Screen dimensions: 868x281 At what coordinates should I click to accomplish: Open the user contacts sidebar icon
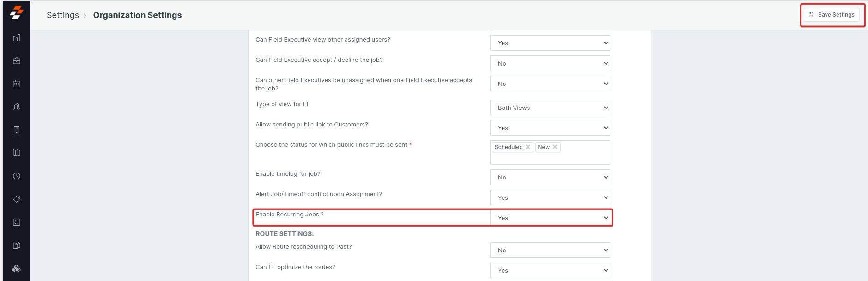[x=17, y=107]
